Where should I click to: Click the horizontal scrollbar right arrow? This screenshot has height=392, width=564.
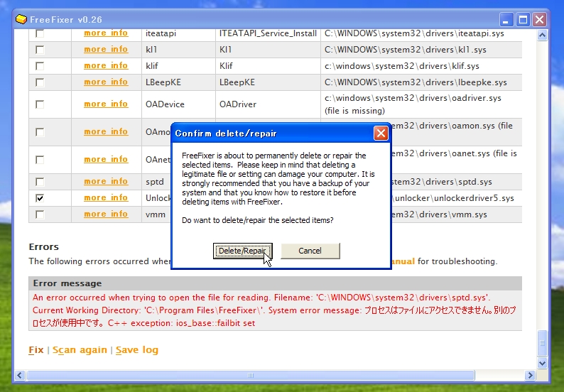coord(529,376)
